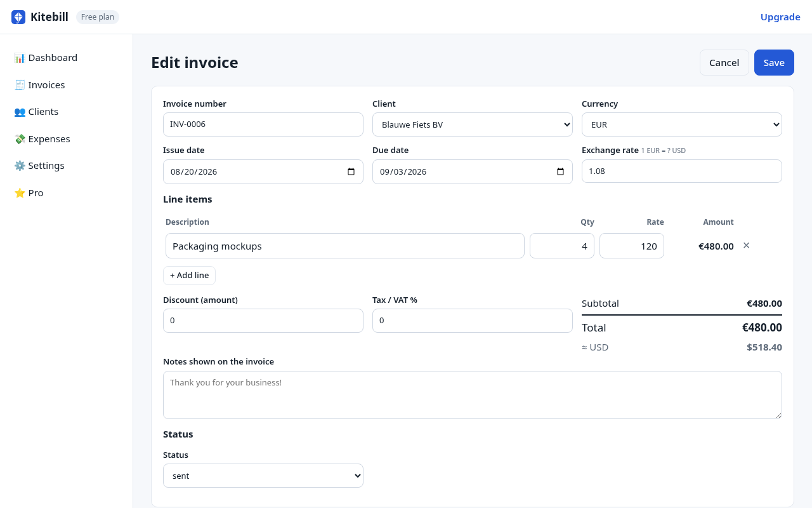This screenshot has height=508, width=812.
Task: Click the Free plan badge
Action: click(98, 17)
